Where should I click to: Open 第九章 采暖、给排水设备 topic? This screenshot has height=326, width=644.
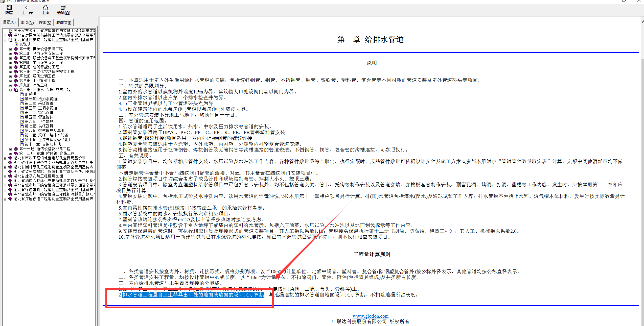pyautogui.click(x=47, y=135)
